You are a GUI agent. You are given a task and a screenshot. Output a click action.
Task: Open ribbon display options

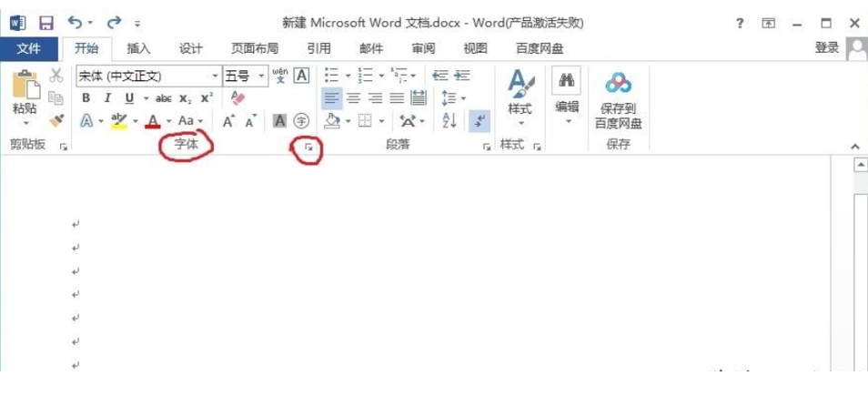768,24
